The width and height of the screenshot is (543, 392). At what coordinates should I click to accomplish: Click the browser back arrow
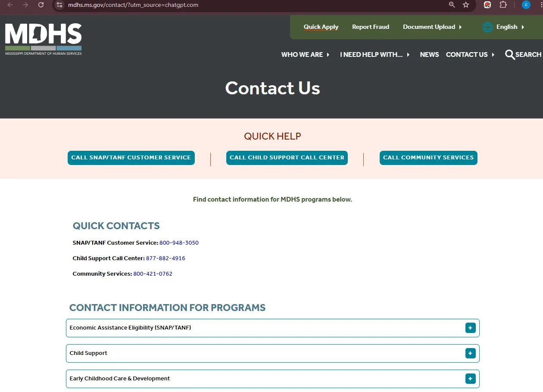10,5
